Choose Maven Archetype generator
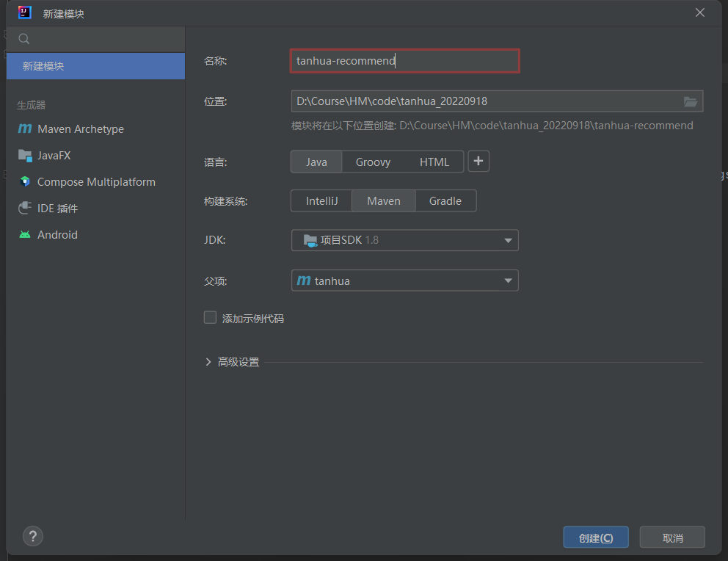This screenshot has width=728, height=561. click(x=80, y=129)
